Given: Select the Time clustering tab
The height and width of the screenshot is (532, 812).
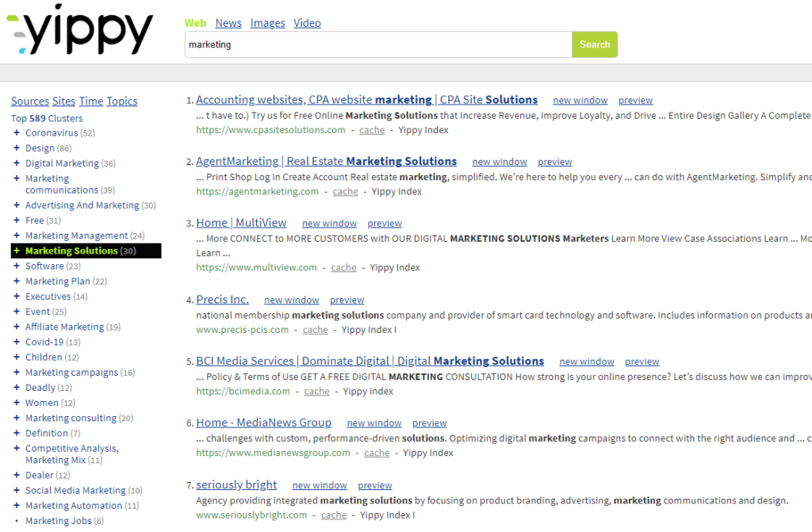Looking at the screenshot, I should [x=91, y=101].
